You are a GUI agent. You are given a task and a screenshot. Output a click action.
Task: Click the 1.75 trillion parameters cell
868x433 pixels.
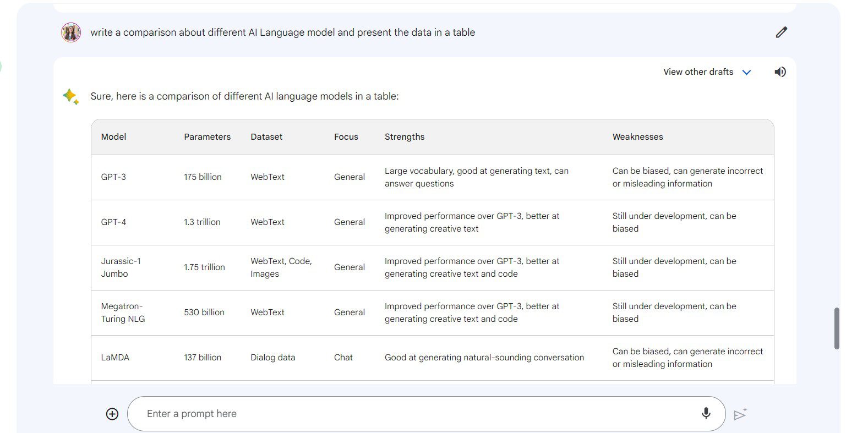[x=204, y=267]
